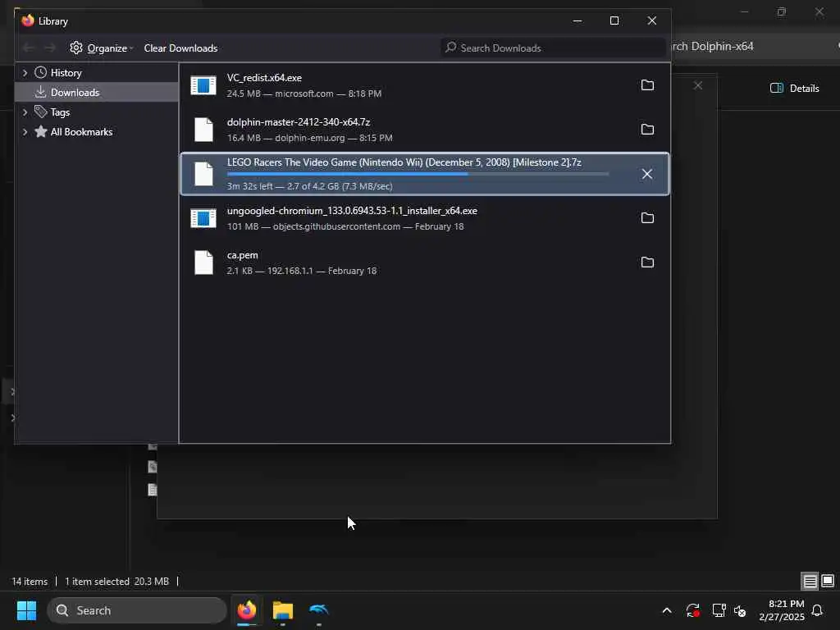Viewport: 840px width, 630px height.
Task: Select the ungoogled-chromium installer file name
Action: click(x=352, y=211)
